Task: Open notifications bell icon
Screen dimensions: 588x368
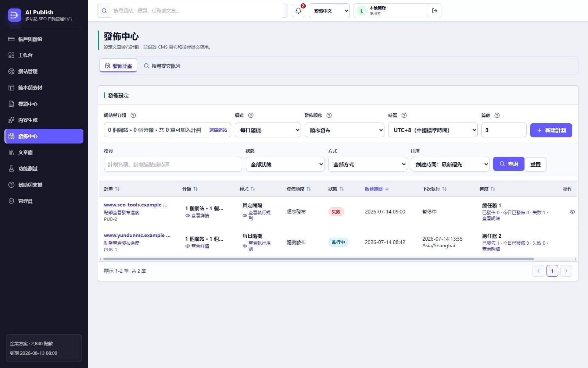Action: coord(298,11)
